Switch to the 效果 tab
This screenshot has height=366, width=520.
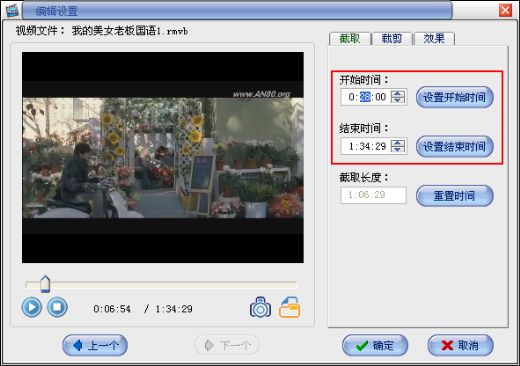coord(434,39)
